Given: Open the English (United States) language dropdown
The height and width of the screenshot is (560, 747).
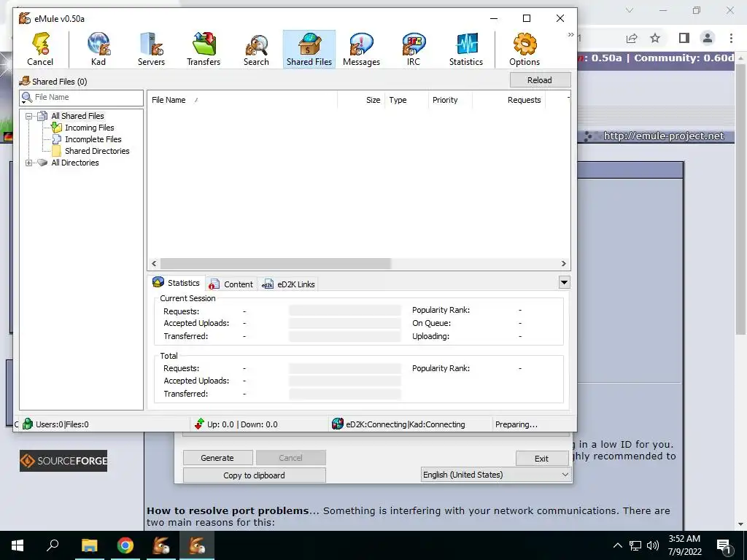Looking at the screenshot, I should pos(496,475).
